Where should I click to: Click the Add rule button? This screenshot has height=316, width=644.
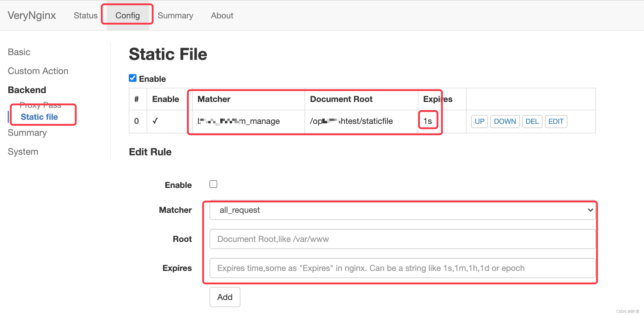coord(225,297)
